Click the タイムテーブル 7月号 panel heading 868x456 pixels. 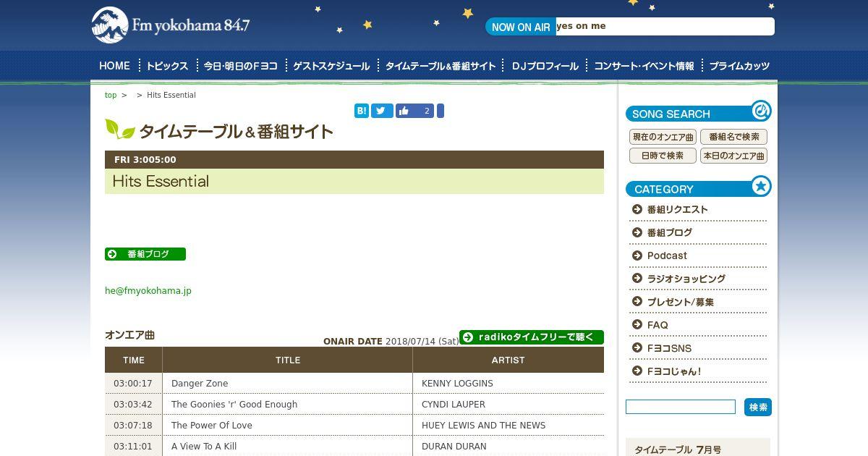tap(678, 449)
